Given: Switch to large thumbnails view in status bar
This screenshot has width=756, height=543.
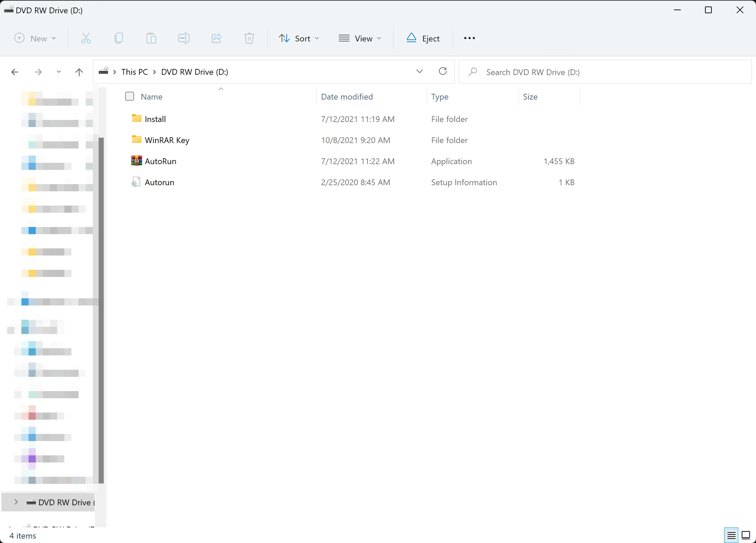Looking at the screenshot, I should (x=746, y=535).
